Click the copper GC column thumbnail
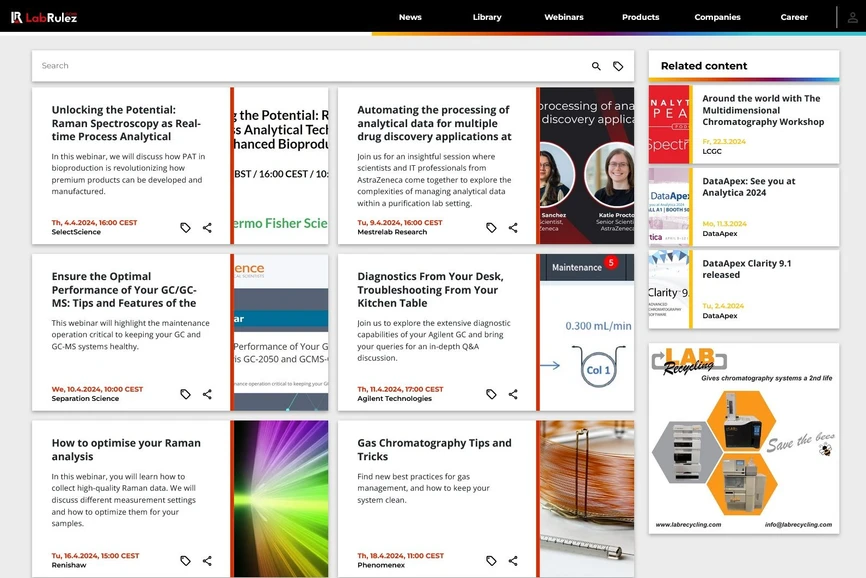 (587, 499)
